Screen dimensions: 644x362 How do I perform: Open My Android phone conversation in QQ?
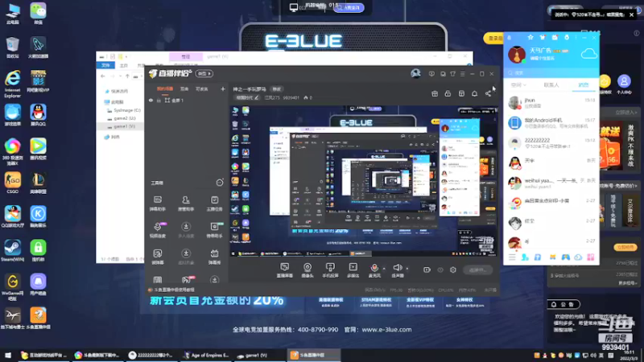point(551,123)
